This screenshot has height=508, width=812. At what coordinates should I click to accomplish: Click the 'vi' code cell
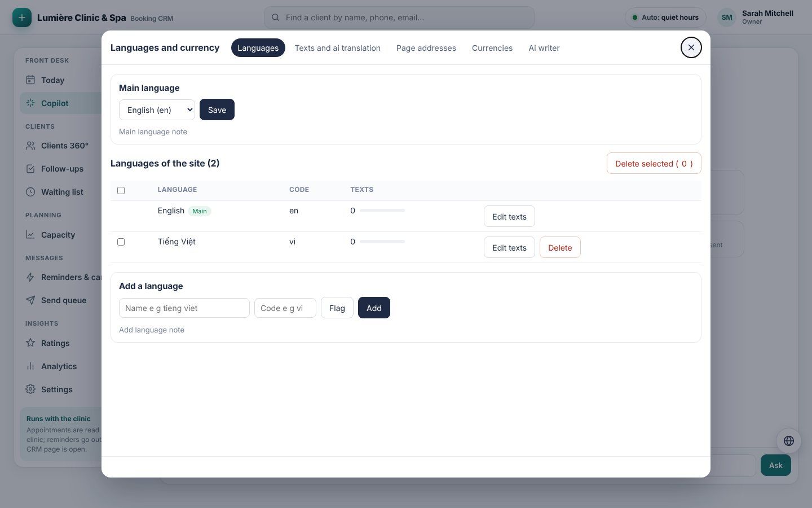tap(292, 242)
